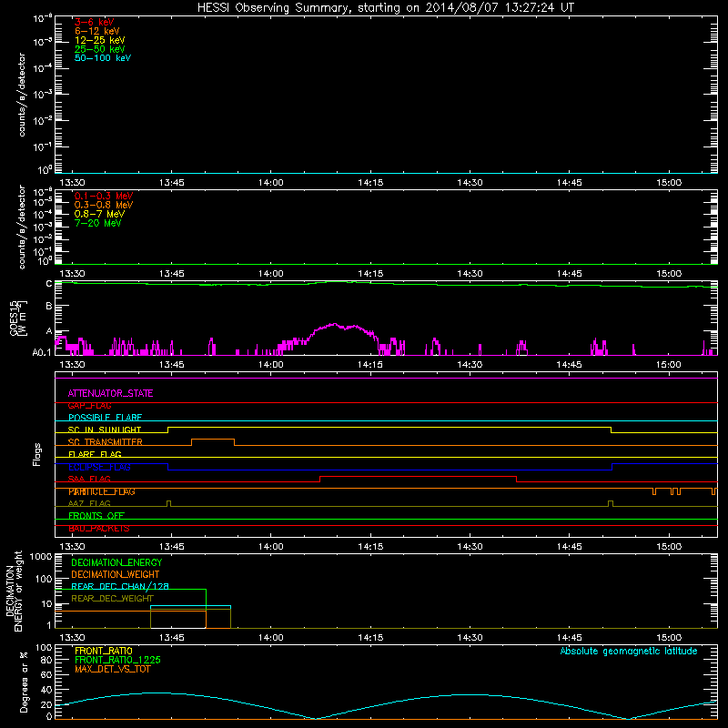Select the 6-12 keV legend label
The image size is (728, 728).
(96, 31)
